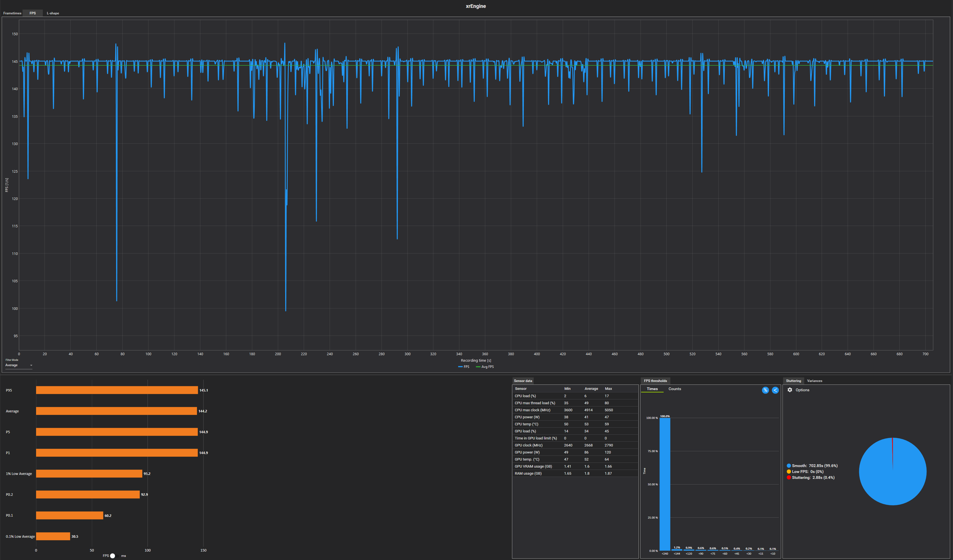Click the P95 orange bar
Viewport: 953px width, 560px height.
coord(117,390)
